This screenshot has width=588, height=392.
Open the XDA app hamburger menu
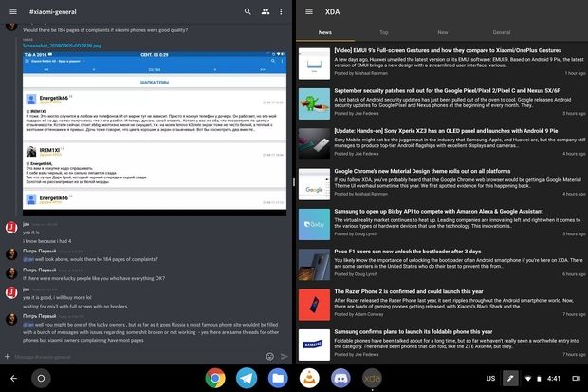(x=309, y=11)
